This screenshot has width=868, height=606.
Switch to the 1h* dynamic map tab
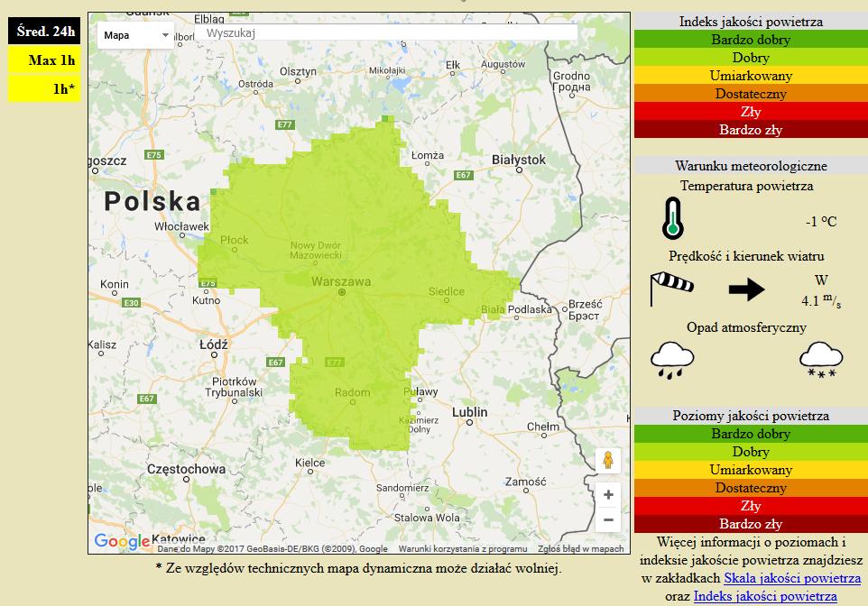coord(44,88)
